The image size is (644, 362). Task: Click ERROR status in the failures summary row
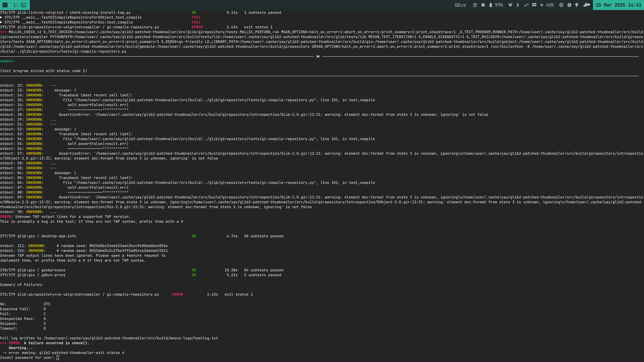tap(178, 294)
